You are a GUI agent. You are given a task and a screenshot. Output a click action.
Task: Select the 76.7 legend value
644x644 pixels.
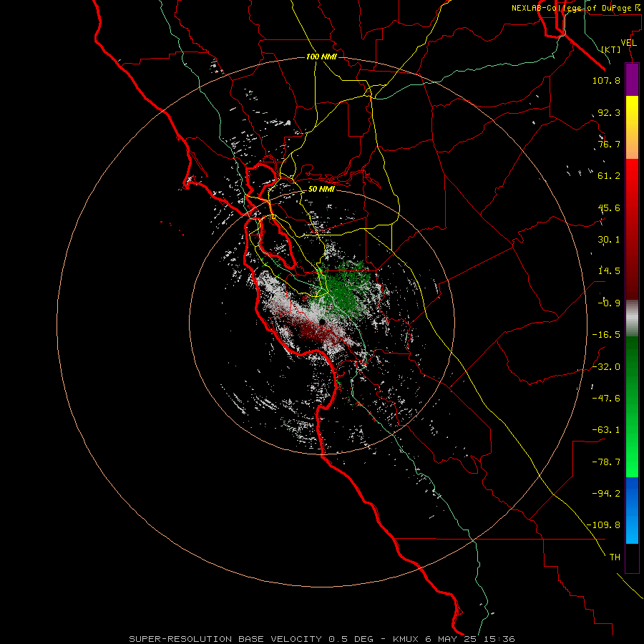pos(609,144)
